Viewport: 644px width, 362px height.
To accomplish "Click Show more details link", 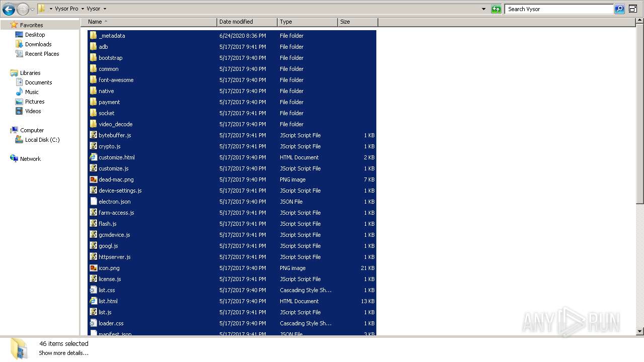I will [63, 353].
